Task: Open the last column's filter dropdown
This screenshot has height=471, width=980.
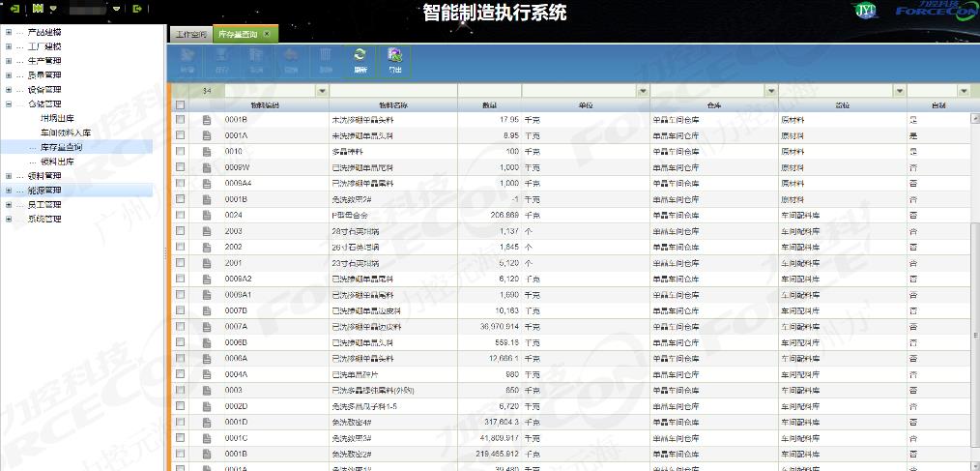Action: [965, 91]
